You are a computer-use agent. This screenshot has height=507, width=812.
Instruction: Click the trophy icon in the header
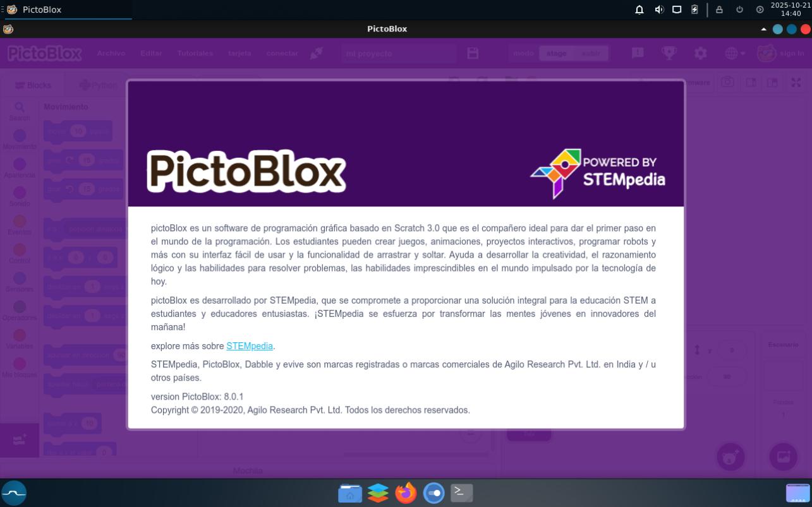click(669, 54)
